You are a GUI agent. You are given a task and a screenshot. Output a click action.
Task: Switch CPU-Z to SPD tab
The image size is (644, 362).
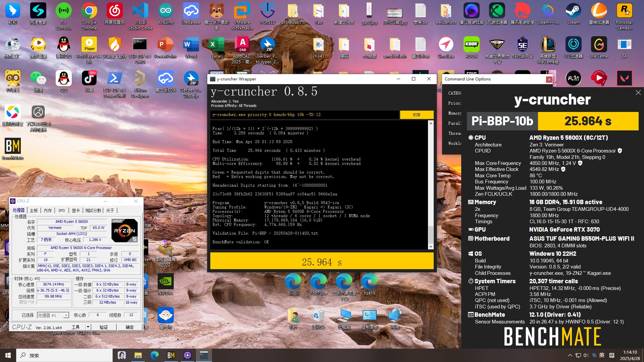(x=62, y=210)
